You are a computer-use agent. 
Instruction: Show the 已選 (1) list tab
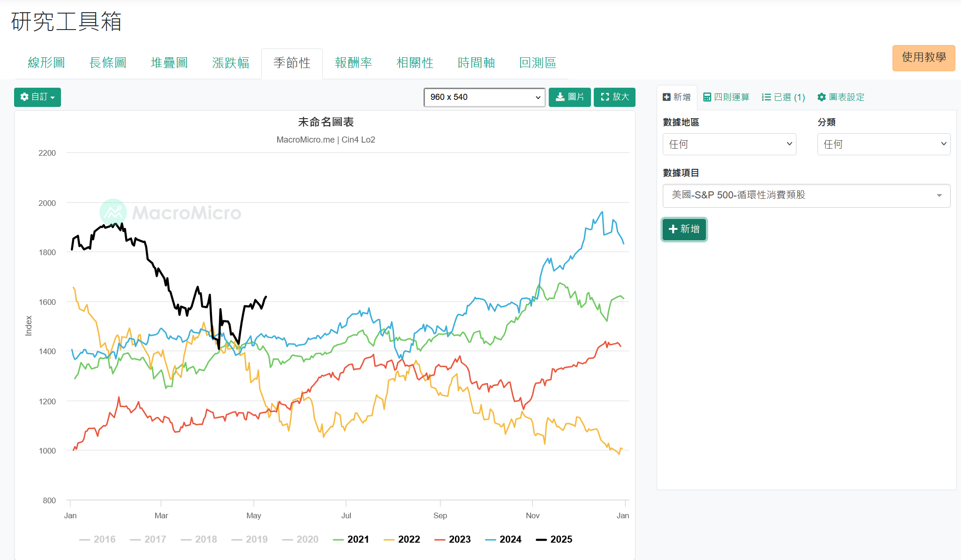click(x=783, y=97)
